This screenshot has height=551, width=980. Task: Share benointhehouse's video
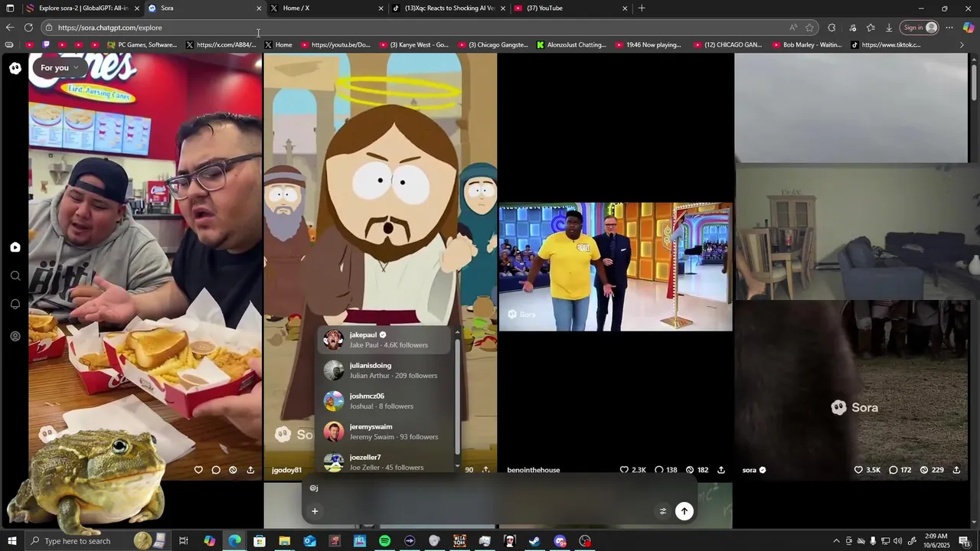tap(721, 470)
